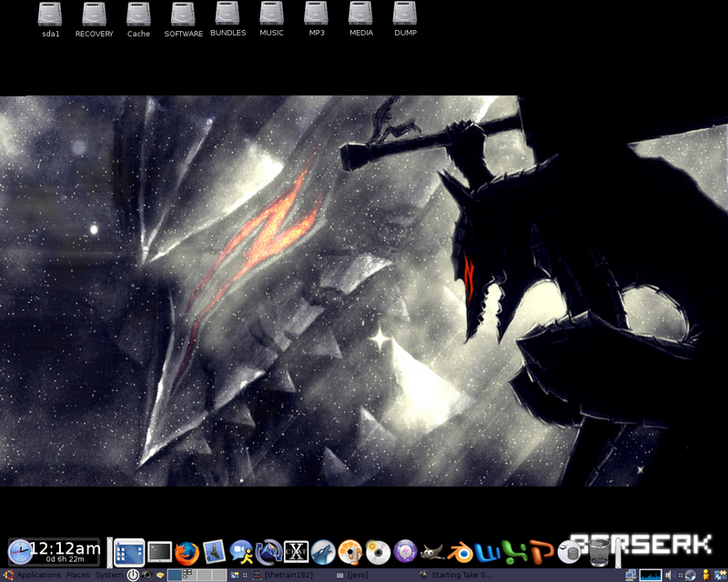Open the Cache drive icon
The height and width of the screenshot is (582, 728).
(x=138, y=19)
